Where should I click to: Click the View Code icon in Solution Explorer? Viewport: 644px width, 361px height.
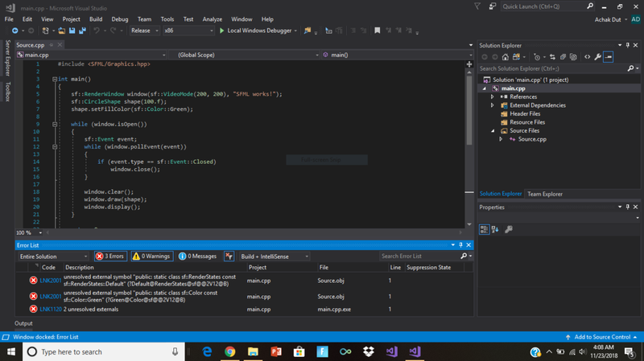(x=588, y=57)
